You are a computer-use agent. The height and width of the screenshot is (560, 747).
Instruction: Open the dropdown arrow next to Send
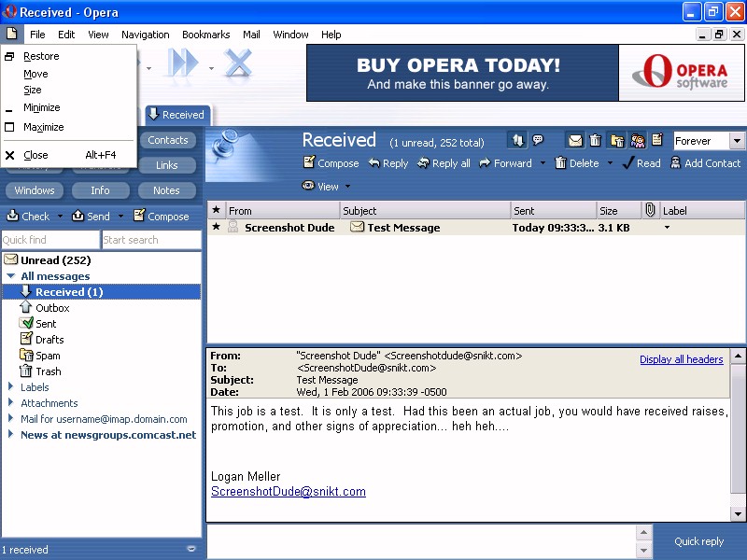pos(121,217)
